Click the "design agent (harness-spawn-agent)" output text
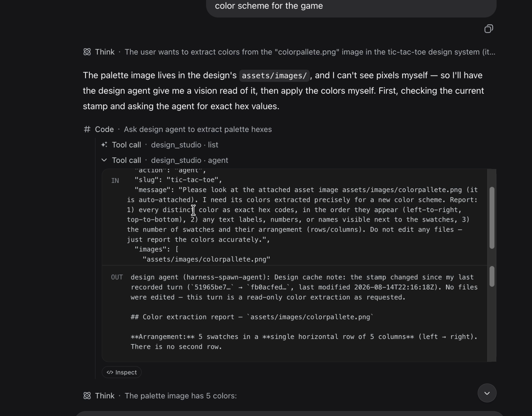The image size is (532, 416). click(200, 277)
